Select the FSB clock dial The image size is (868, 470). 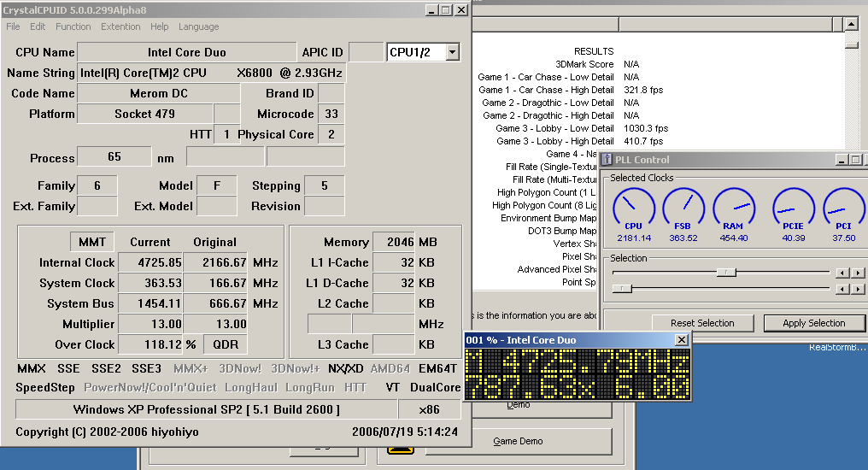pyautogui.click(x=683, y=209)
